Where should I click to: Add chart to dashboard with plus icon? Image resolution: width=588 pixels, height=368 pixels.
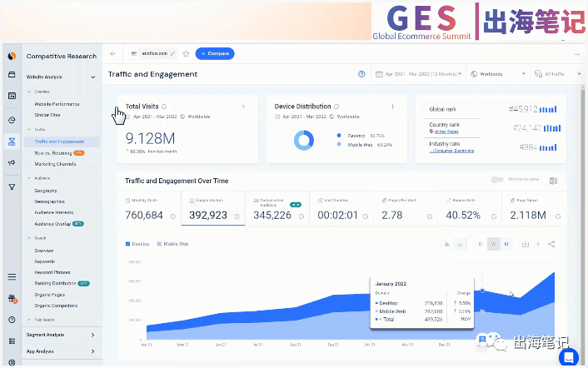point(538,244)
